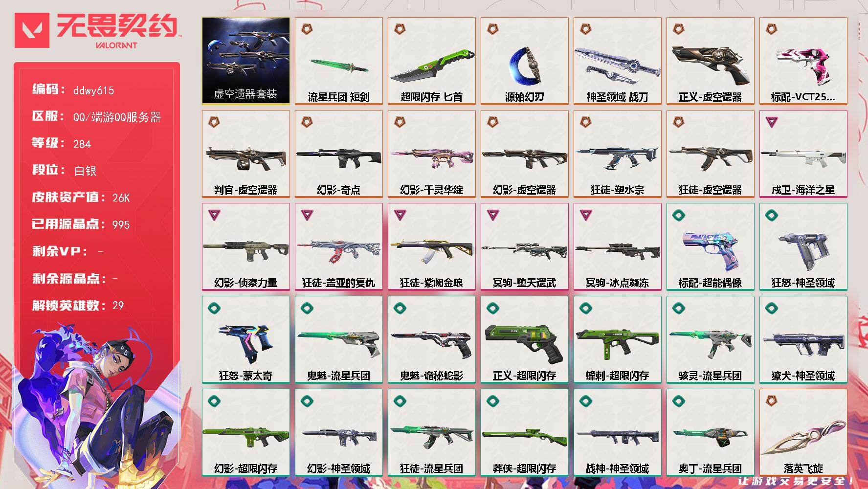Click the 无畏契约 Valorant logo
This screenshot has width=868, height=489.
click(96, 30)
